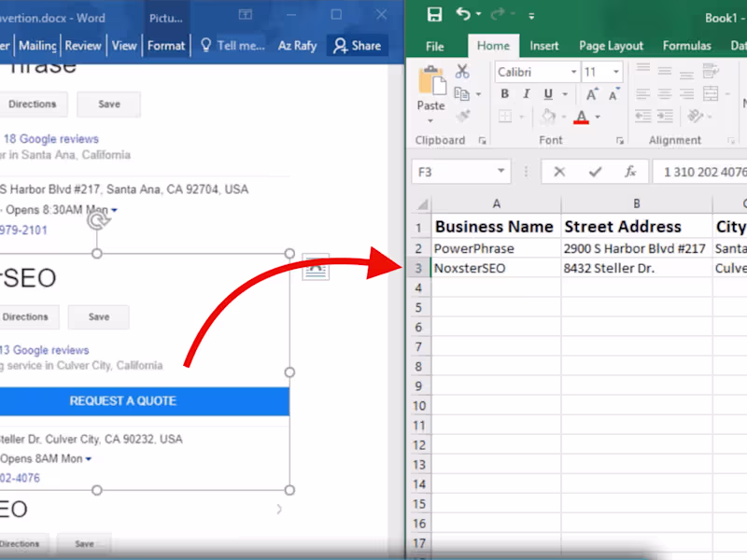Switch to the Page Layout tab

click(611, 46)
